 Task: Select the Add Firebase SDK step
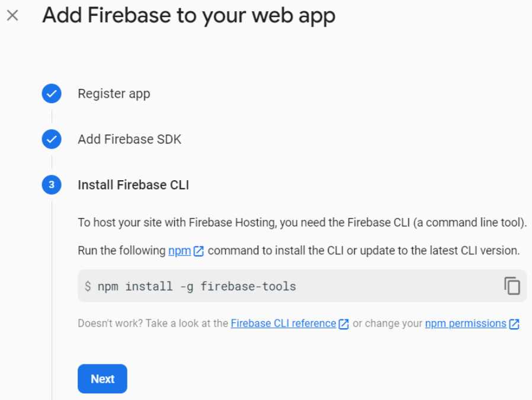click(x=129, y=139)
